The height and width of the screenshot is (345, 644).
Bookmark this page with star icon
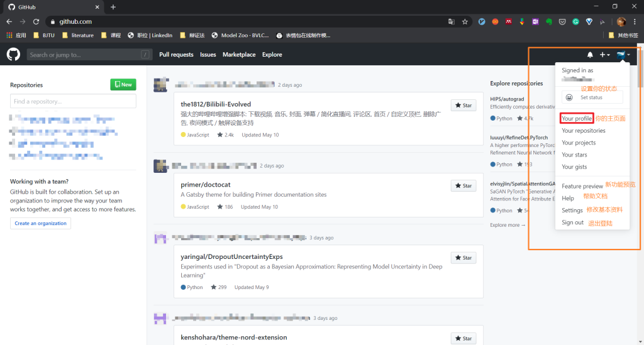click(x=465, y=22)
